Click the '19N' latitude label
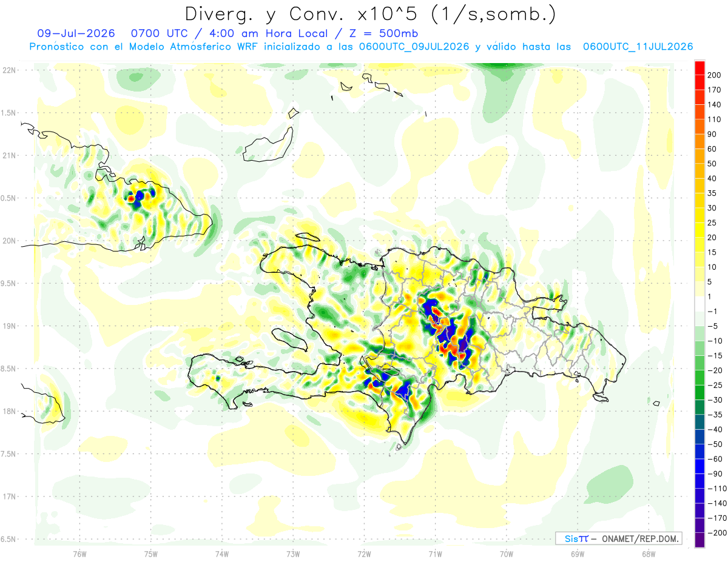728x562 pixels. [x=8, y=326]
